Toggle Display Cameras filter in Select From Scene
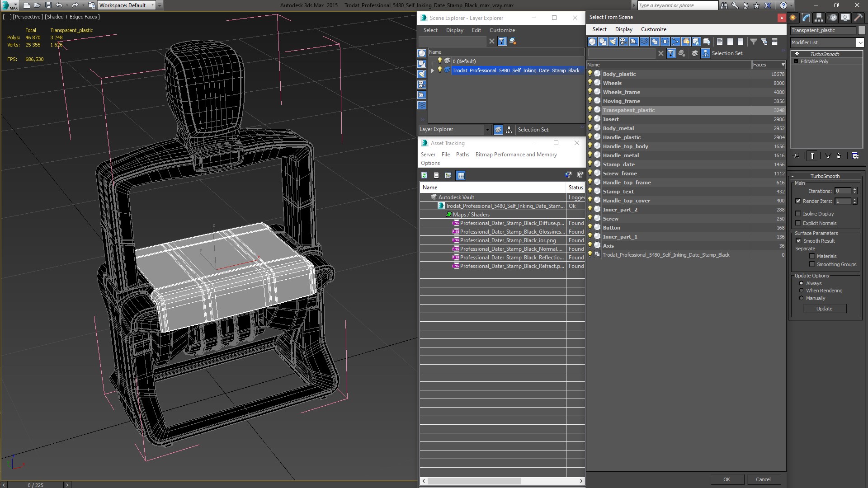This screenshot has height=488, width=868. [623, 42]
